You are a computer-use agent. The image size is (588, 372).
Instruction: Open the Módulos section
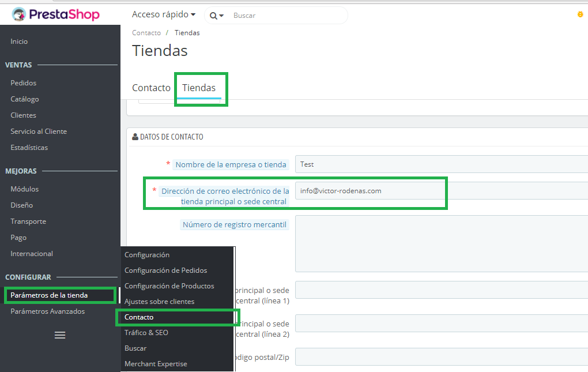click(x=25, y=189)
